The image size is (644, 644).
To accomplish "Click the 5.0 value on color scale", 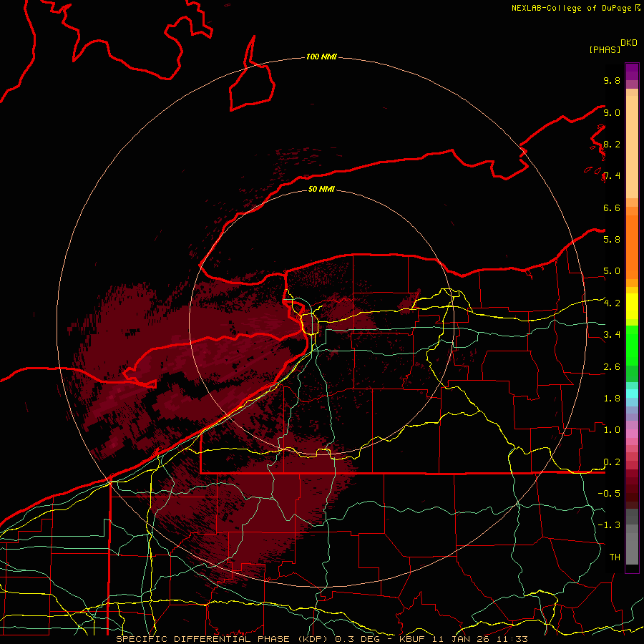I will coord(612,271).
